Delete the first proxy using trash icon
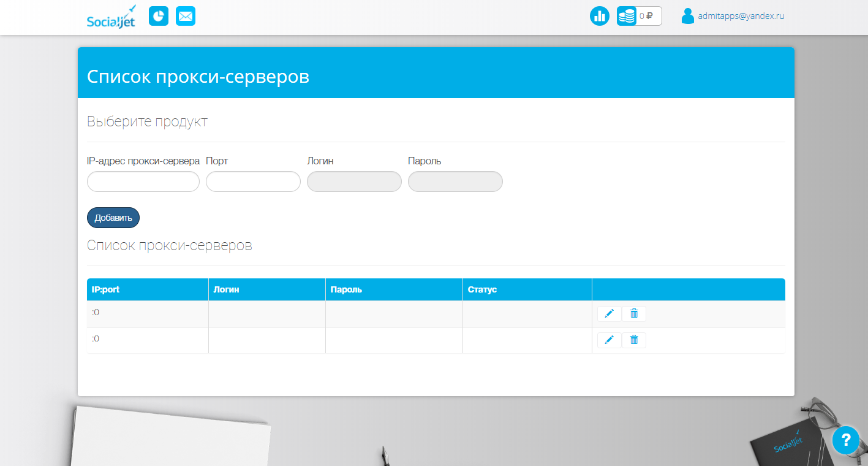The height and width of the screenshot is (466, 868). (633, 313)
